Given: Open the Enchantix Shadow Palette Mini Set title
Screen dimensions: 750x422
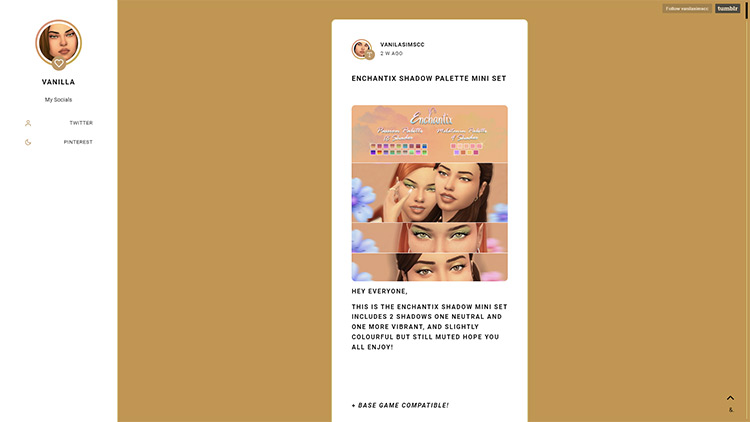Looking at the screenshot, I should 429,78.
